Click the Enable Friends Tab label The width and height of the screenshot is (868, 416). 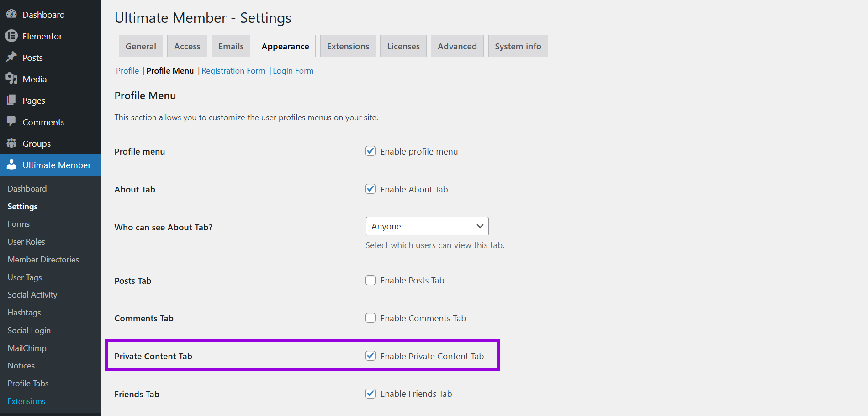[x=416, y=394]
